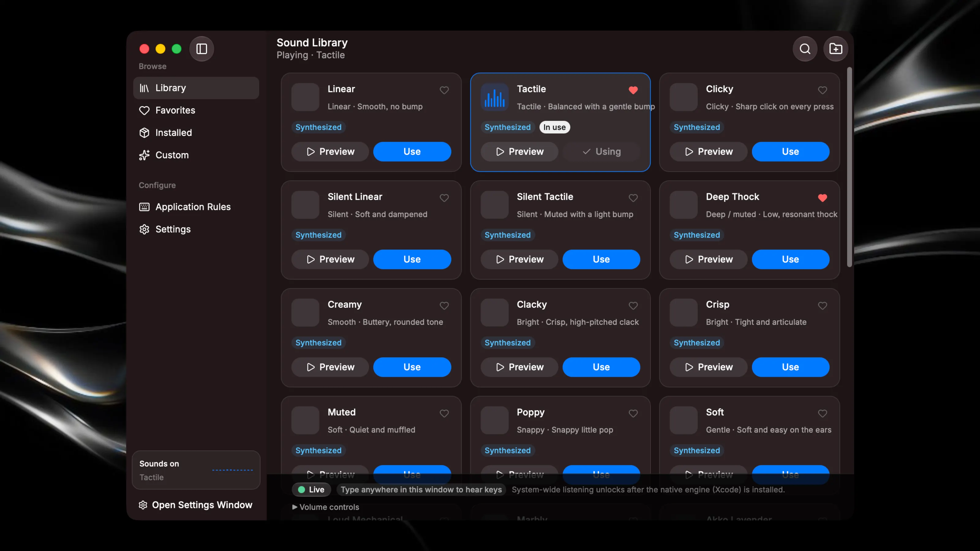The height and width of the screenshot is (551, 980).
Task: Preview the Creamy sound
Action: [330, 367]
